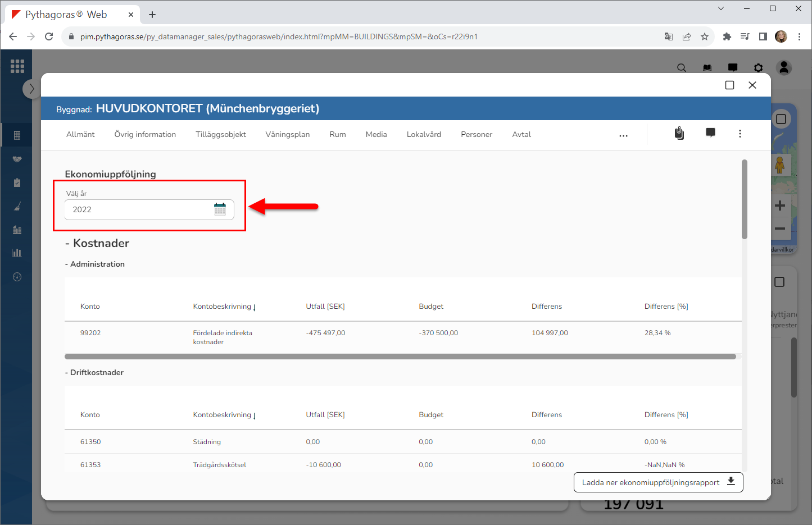Open the Avtal tab
The width and height of the screenshot is (812, 525).
coord(521,135)
